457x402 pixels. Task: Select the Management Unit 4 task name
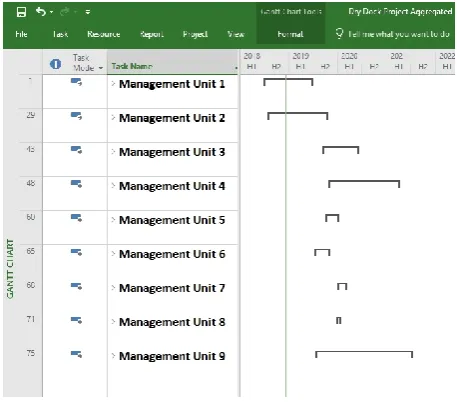[172, 186]
